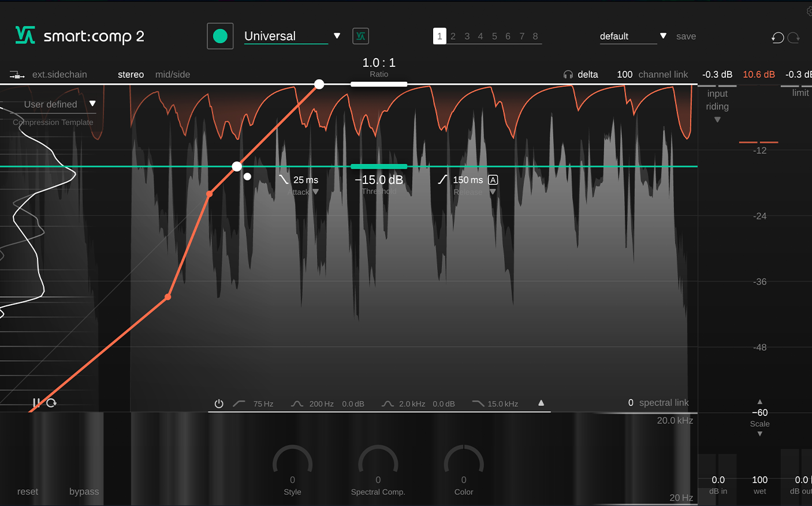Click the bypass button
Screen dimensions: 812x506
(x=84, y=492)
